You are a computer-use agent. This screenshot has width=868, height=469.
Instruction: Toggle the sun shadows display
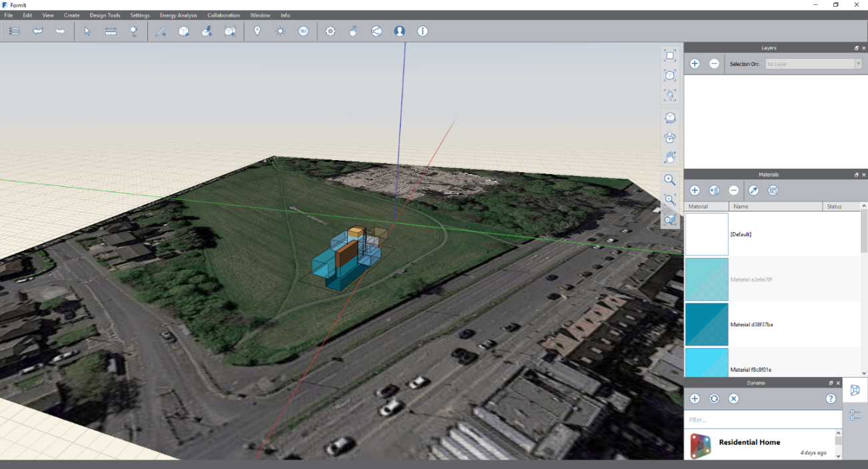pyautogui.click(x=280, y=31)
